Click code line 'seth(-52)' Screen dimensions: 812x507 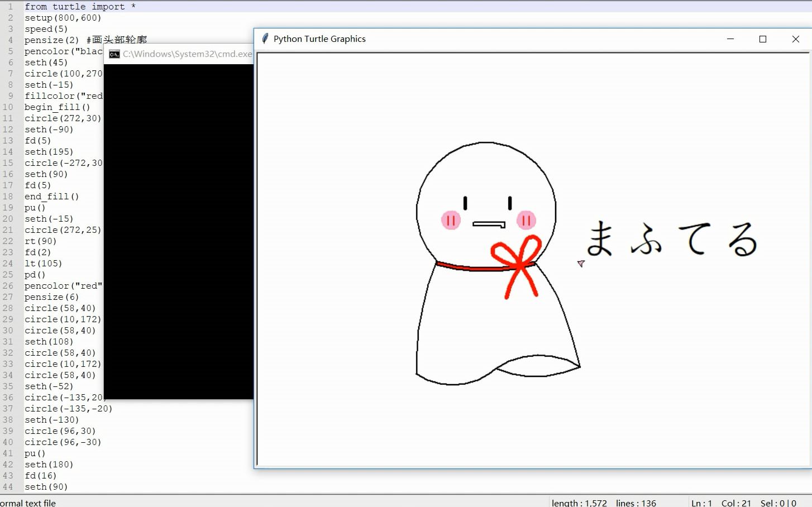click(49, 386)
